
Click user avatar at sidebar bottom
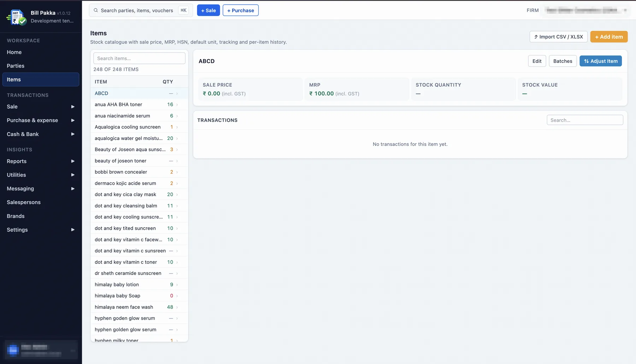tap(13, 350)
